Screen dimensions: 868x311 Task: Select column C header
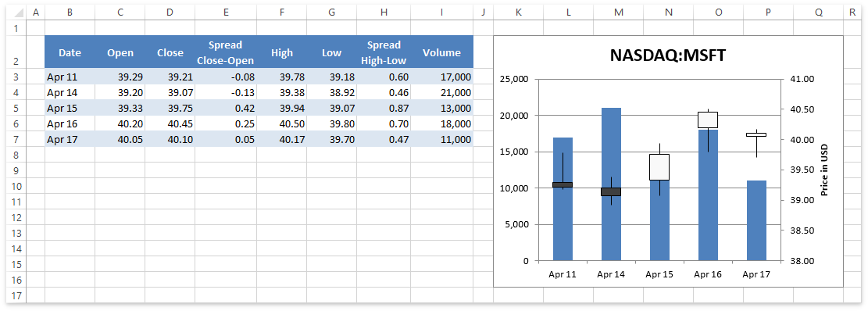(x=120, y=13)
